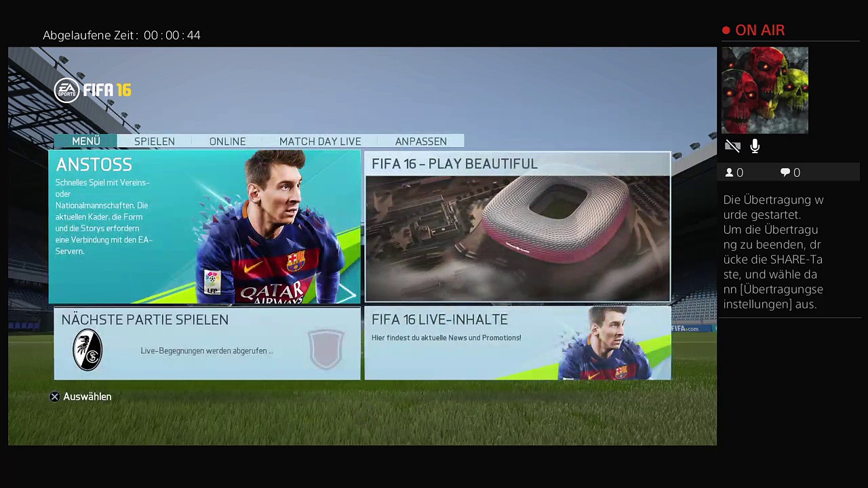The width and height of the screenshot is (868, 488).
Task: Click the club crest in Nächste Partie tile
Action: tap(87, 350)
